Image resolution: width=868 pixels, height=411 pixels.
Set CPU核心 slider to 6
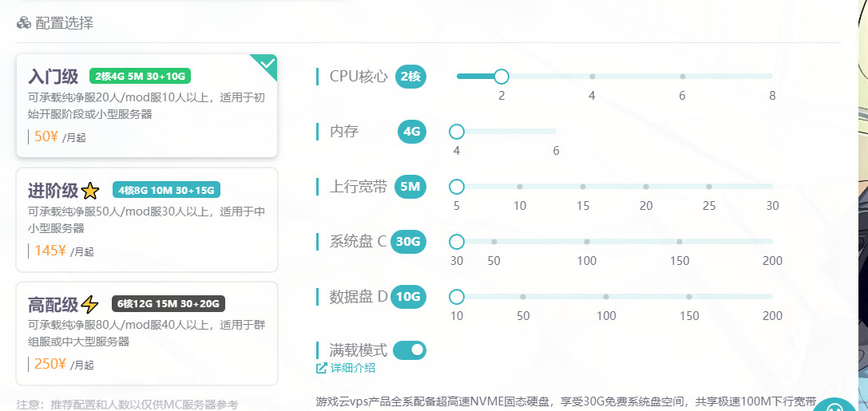coord(683,77)
